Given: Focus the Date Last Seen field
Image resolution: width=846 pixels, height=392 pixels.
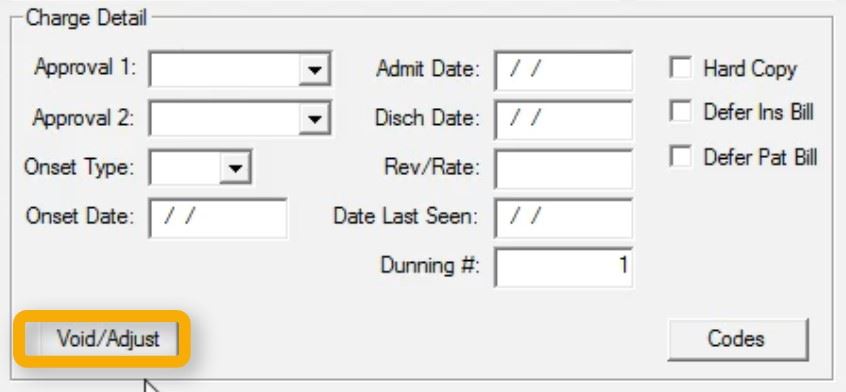Looking at the screenshot, I should coord(563,218).
